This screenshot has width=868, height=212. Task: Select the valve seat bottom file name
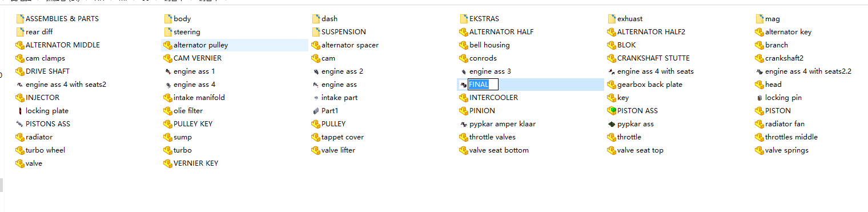[499, 150]
